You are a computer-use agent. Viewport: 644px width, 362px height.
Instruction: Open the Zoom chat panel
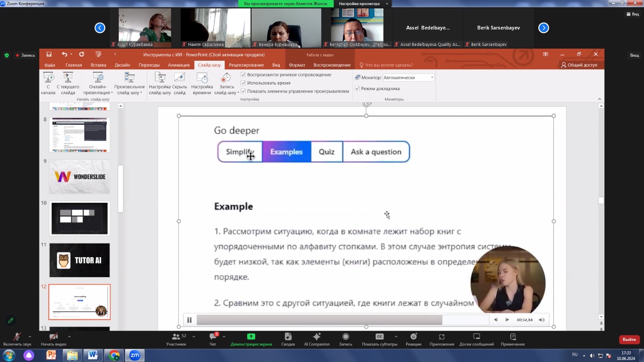pos(213,339)
